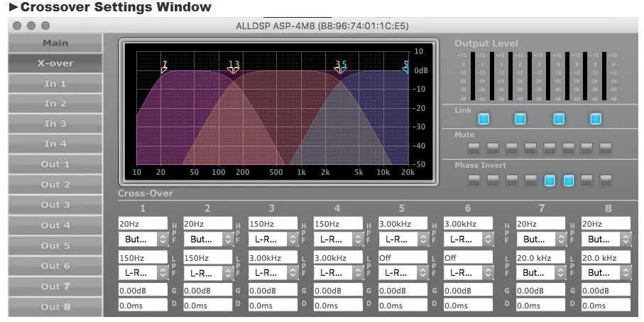Mute output channel 8
The image size is (644, 322).
click(606, 148)
